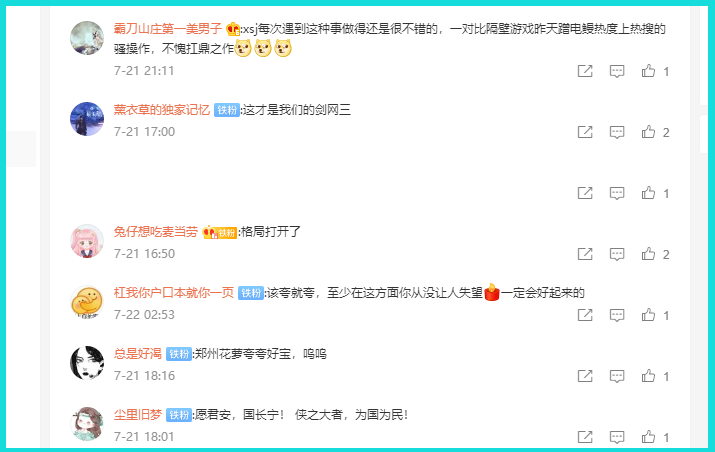
Task: Reply to 薰衣草的独家记忆's comment
Action: point(617,132)
